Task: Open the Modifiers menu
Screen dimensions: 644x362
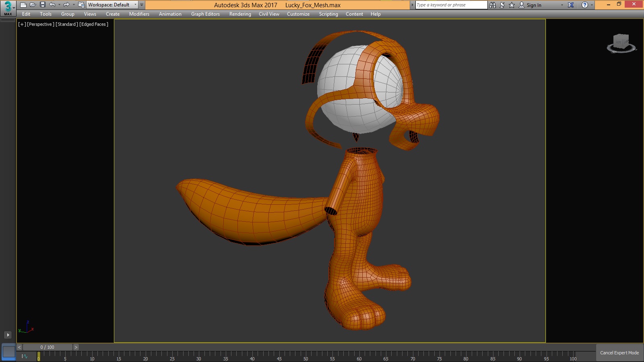Action: (139, 14)
